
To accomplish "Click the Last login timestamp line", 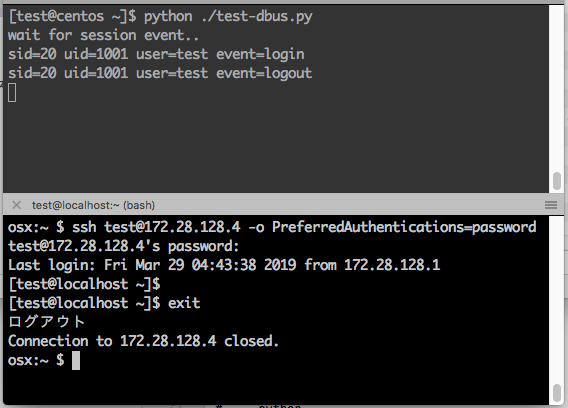I will click(224, 265).
